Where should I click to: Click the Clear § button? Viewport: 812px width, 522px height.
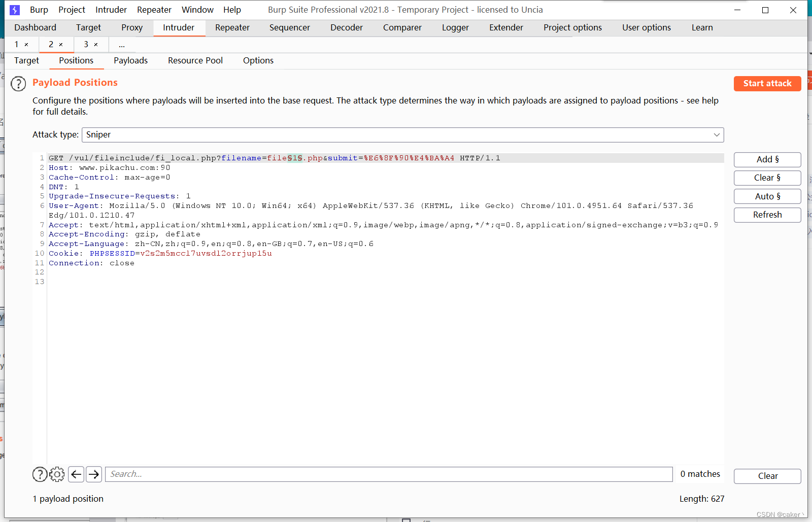coord(767,178)
